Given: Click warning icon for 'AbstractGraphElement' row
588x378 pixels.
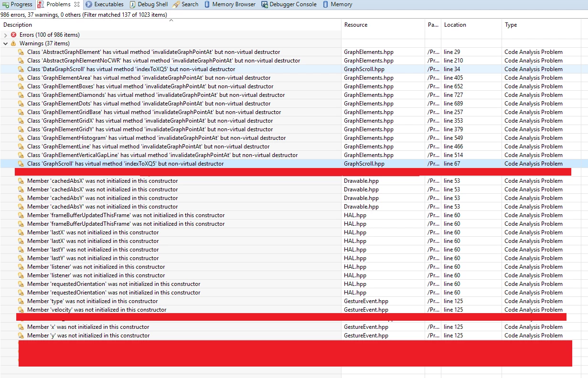Looking at the screenshot, I should pyautogui.click(x=21, y=52).
